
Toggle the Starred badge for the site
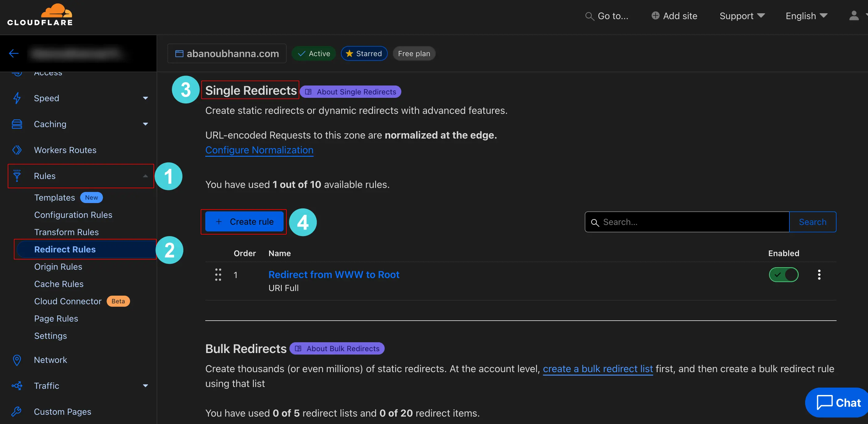pyautogui.click(x=364, y=54)
